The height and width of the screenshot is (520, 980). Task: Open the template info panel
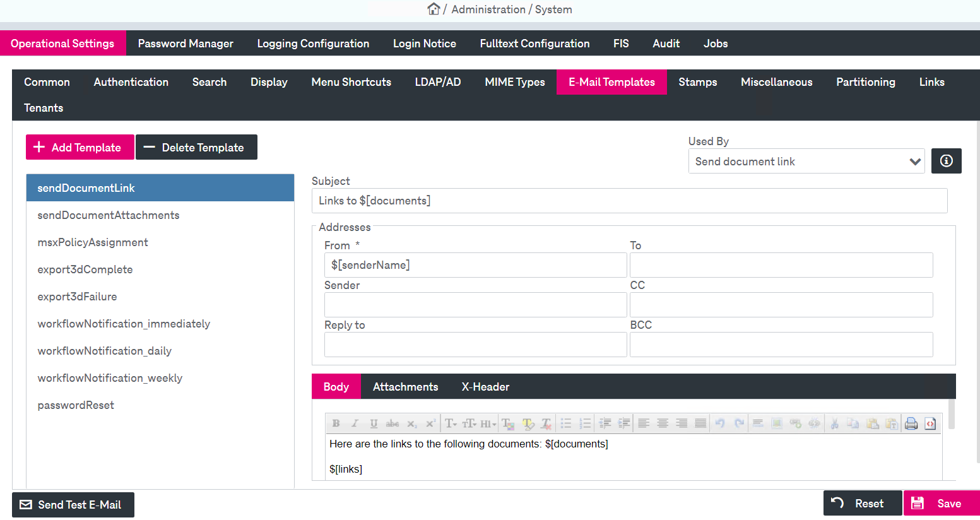point(946,161)
